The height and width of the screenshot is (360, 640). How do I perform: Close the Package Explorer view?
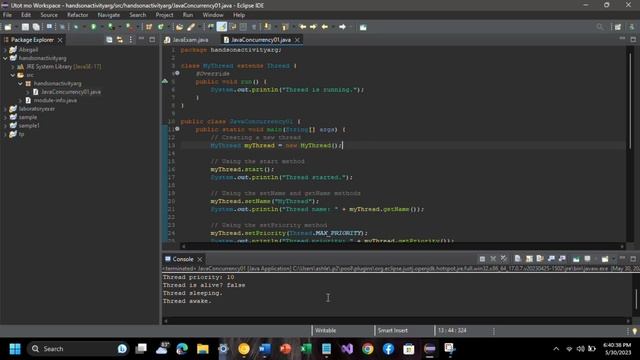[x=60, y=40]
